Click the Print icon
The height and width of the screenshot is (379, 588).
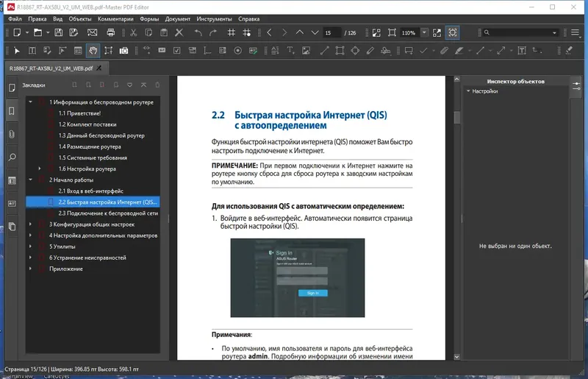coord(110,32)
